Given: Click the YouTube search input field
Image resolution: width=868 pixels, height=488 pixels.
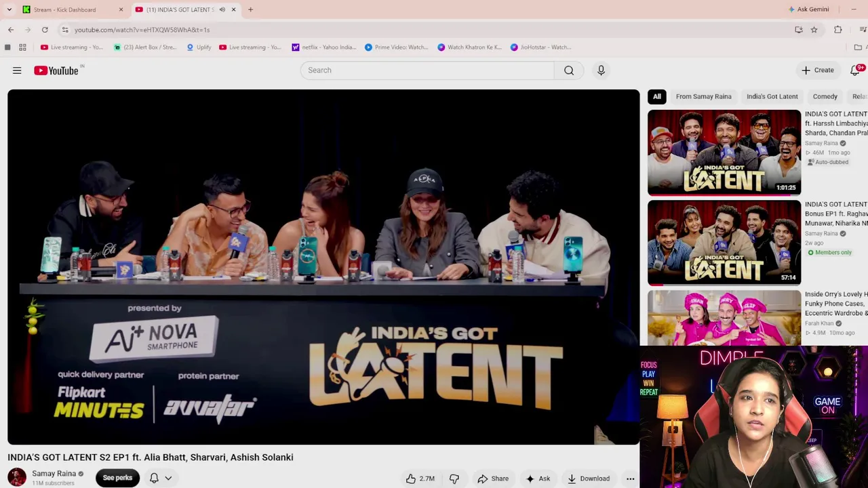Looking at the screenshot, I should (x=427, y=70).
